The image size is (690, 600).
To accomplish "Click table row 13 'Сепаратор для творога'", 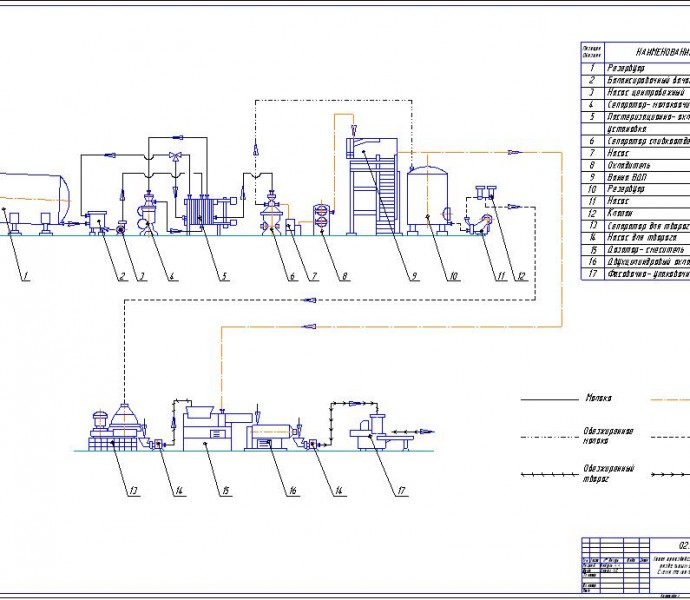I will 635,225.
